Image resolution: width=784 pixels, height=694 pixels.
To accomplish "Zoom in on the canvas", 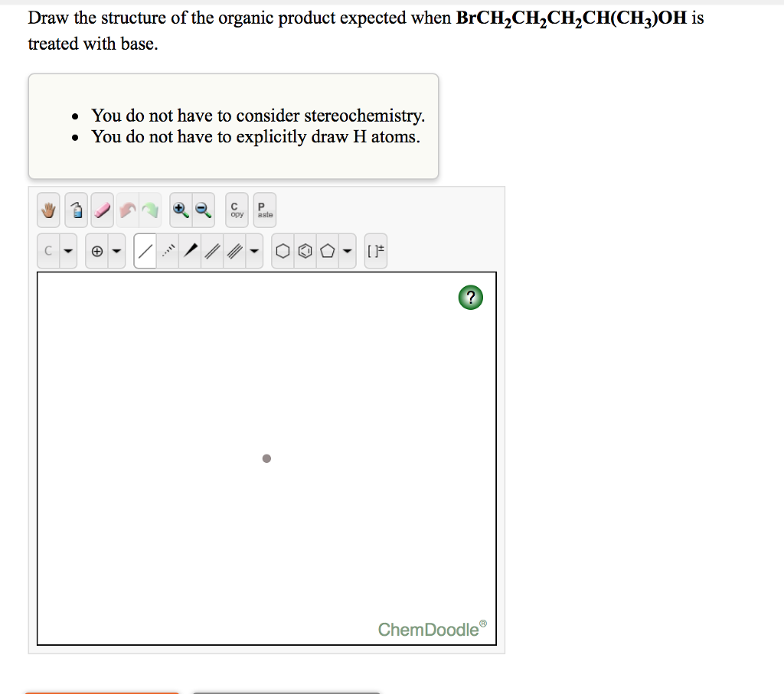I will pyautogui.click(x=179, y=209).
